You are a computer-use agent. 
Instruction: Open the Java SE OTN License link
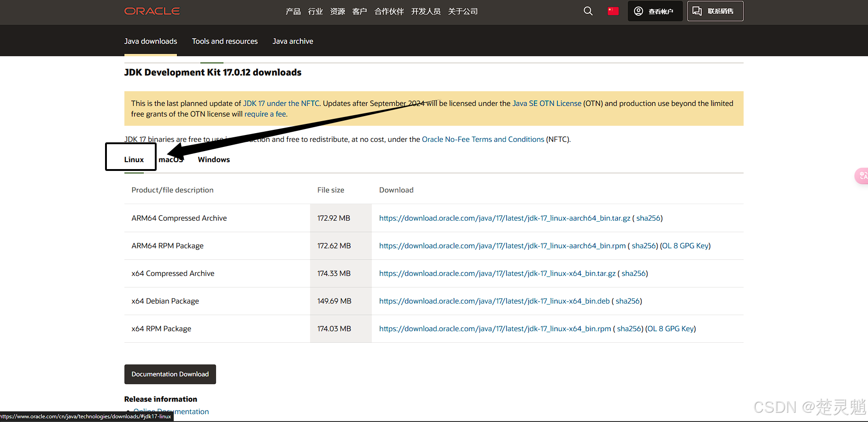pyautogui.click(x=547, y=103)
